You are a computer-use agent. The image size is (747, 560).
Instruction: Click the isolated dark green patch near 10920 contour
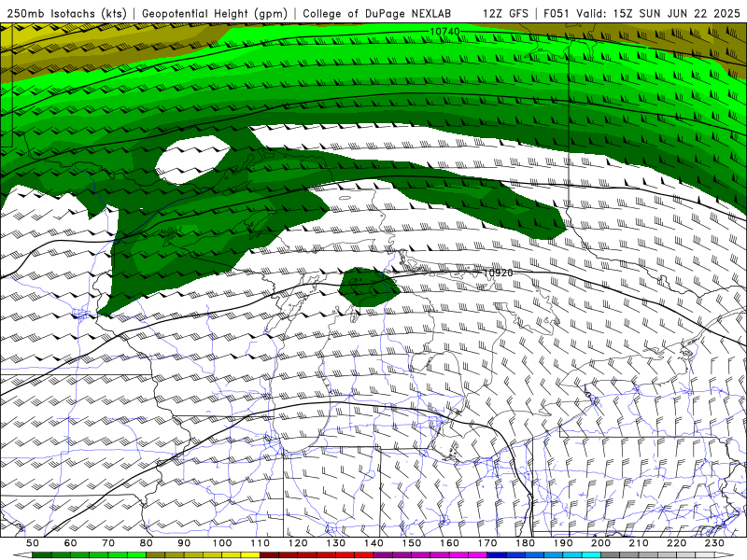tap(369, 287)
